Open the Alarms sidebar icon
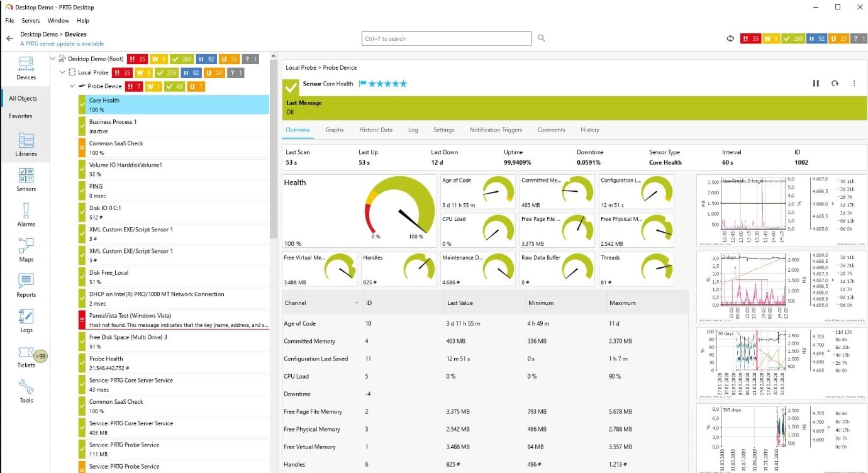This screenshot has height=473, width=868. point(26,214)
